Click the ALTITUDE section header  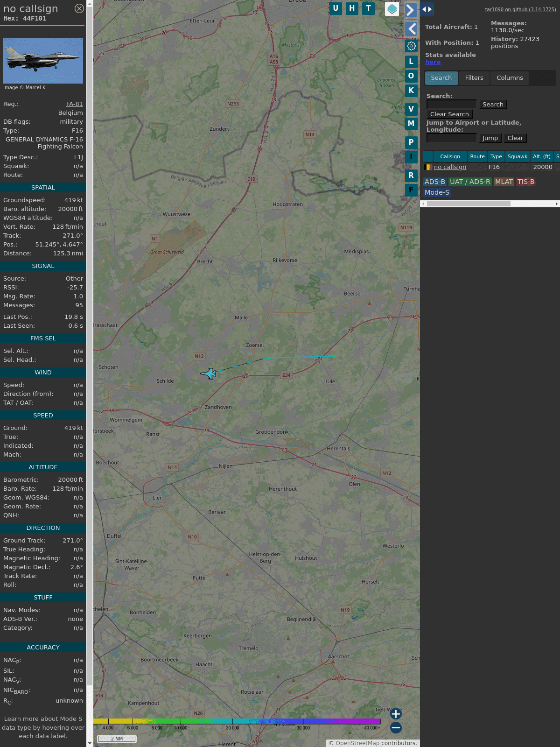point(43,467)
